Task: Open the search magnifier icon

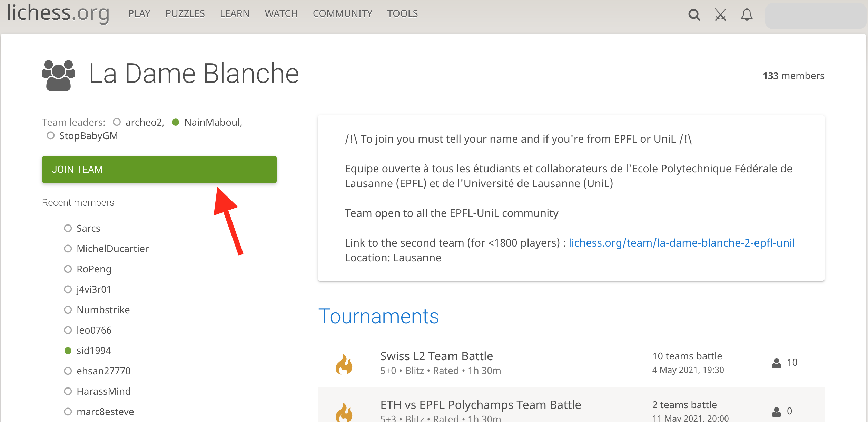Action: 694,15
